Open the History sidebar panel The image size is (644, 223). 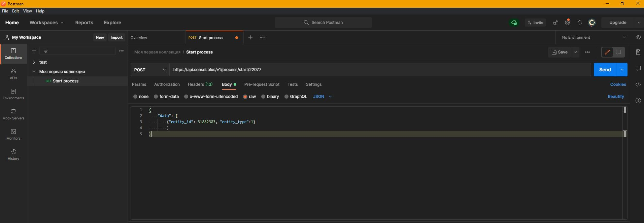[x=13, y=155]
